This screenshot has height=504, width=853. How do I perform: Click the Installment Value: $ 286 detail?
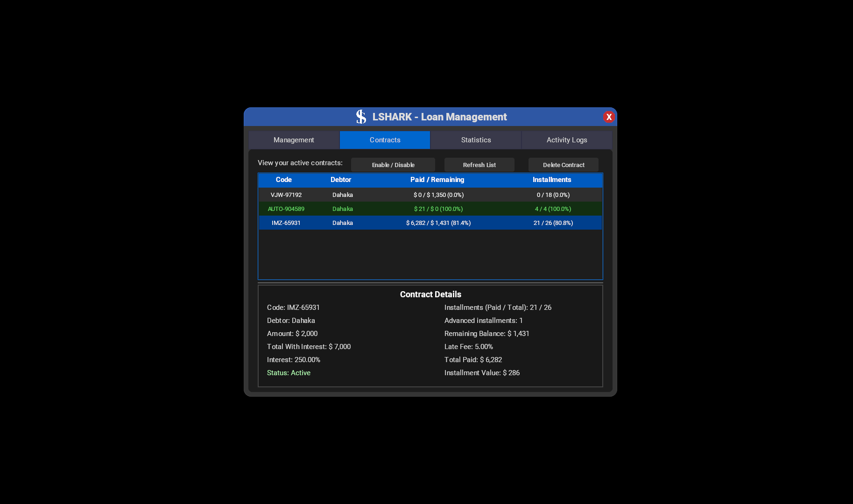pos(482,373)
